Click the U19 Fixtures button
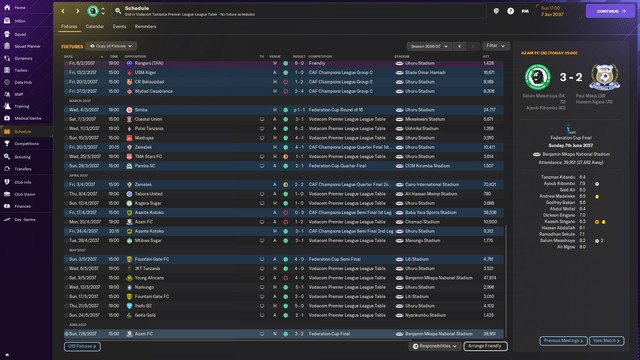The height and width of the screenshot is (360, 640). click(82, 346)
